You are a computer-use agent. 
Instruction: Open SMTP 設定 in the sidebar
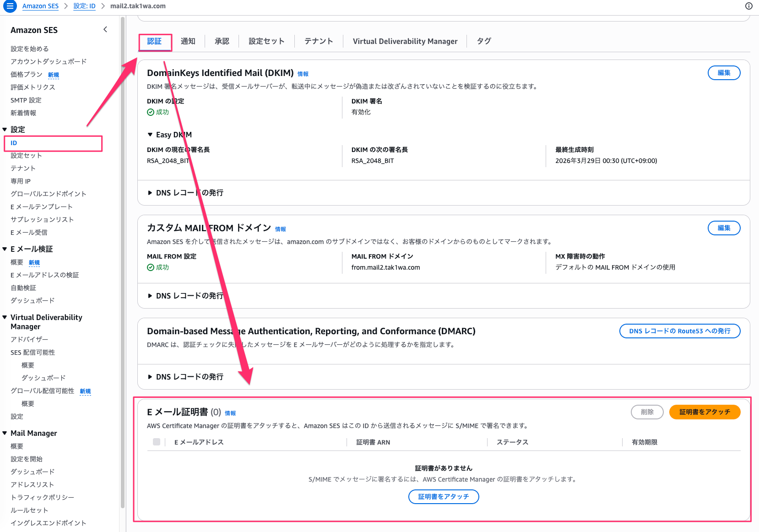pyautogui.click(x=26, y=100)
